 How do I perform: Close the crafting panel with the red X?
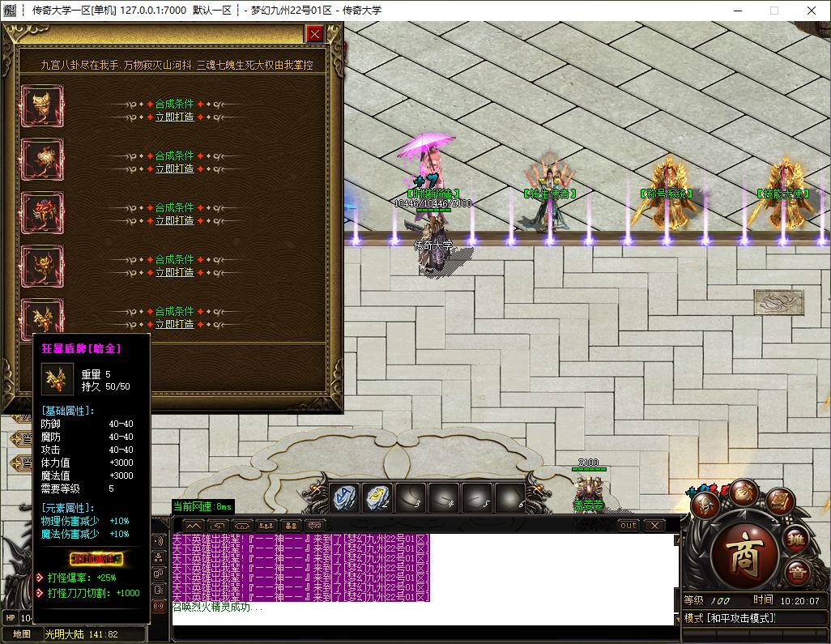click(x=315, y=34)
